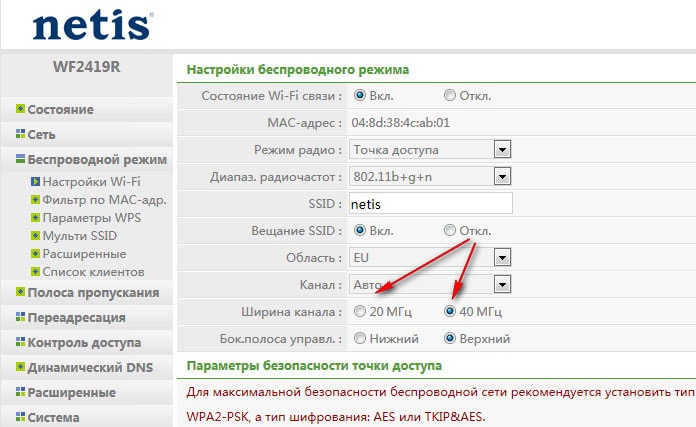This screenshot has width=696, height=427.
Task: Open Диапаз. радиочастот dropdown
Action: (x=430, y=177)
